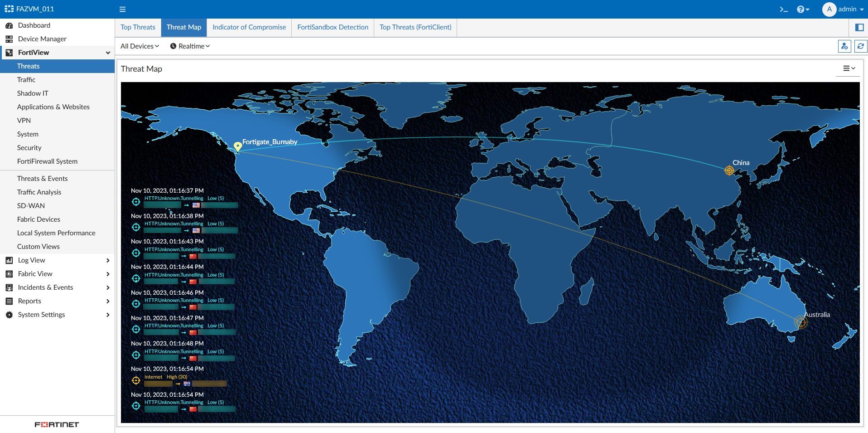This screenshot has width=868, height=433.
Task: Click the Fortigate_Burnaby map marker
Action: (x=237, y=146)
